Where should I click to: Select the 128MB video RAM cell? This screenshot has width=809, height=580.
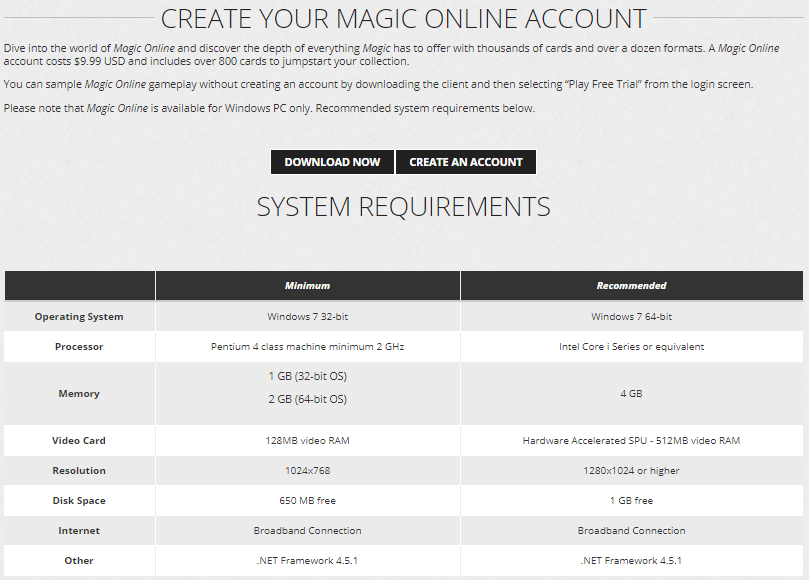point(308,440)
